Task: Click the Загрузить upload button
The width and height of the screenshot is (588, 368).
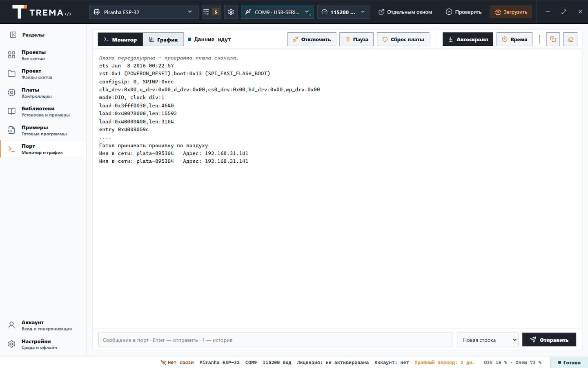Action: (x=511, y=12)
